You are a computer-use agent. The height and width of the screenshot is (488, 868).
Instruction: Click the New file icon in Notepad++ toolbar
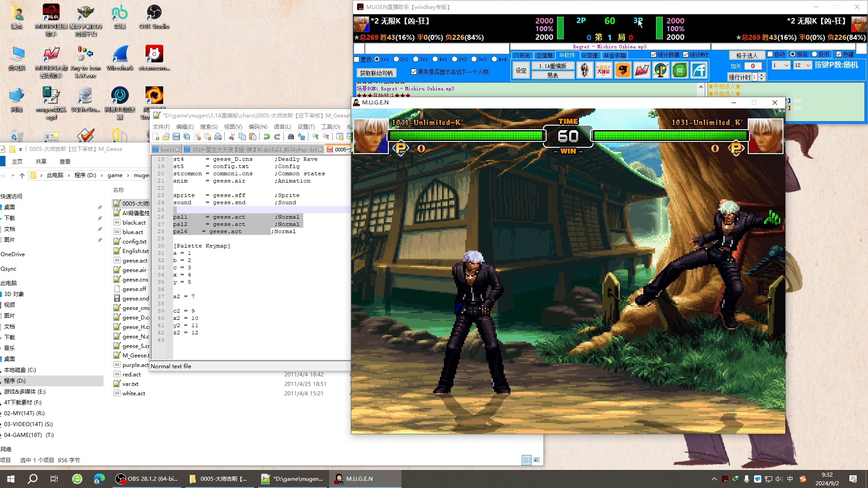156,137
